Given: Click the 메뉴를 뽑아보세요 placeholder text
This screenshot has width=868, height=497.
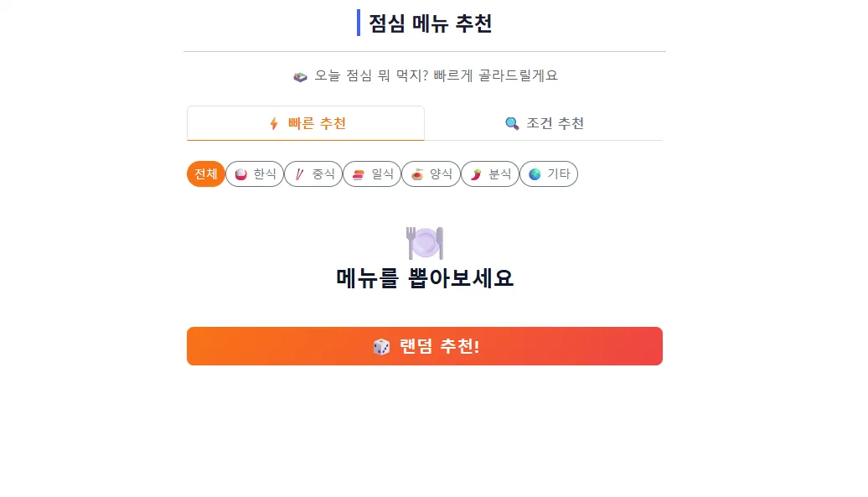Looking at the screenshot, I should click(425, 277).
